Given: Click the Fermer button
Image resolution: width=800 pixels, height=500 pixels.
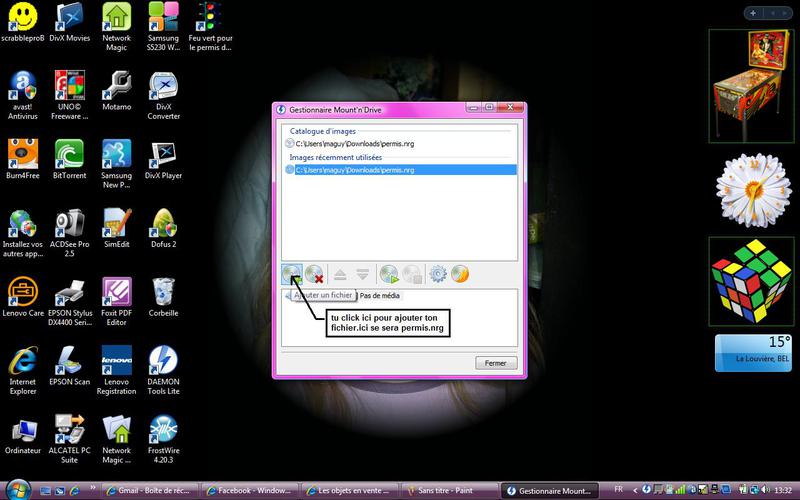Looking at the screenshot, I should (x=494, y=363).
